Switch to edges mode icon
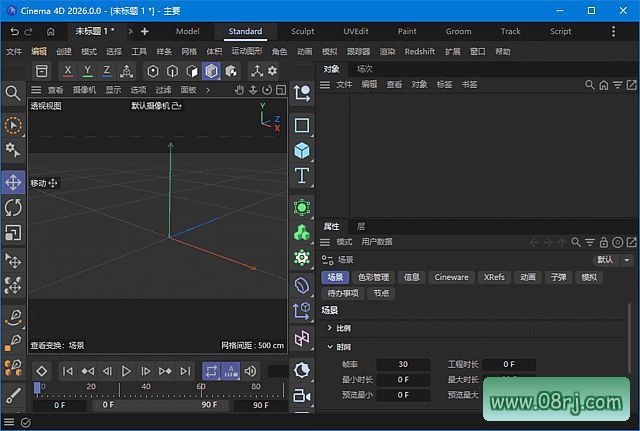The image size is (640, 431). point(172,71)
